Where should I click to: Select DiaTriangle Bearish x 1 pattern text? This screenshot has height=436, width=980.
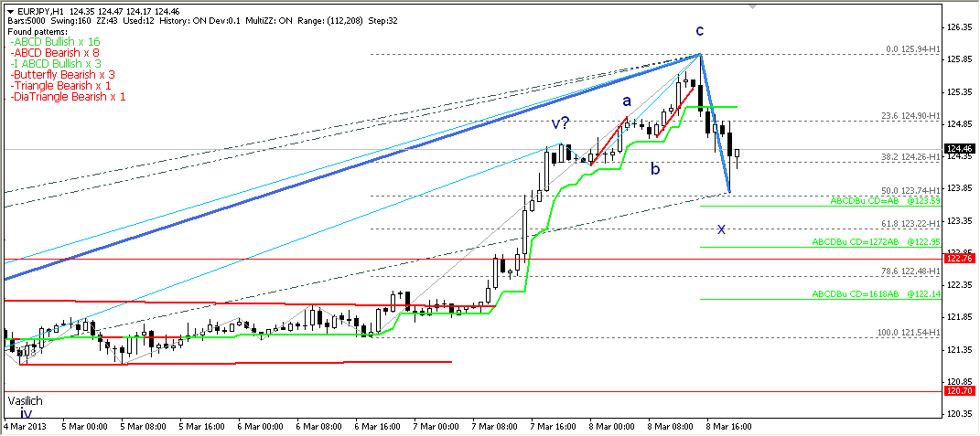pos(68,96)
